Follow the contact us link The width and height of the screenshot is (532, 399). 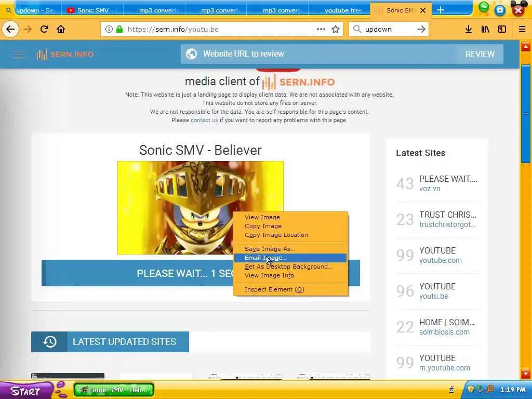(204, 120)
